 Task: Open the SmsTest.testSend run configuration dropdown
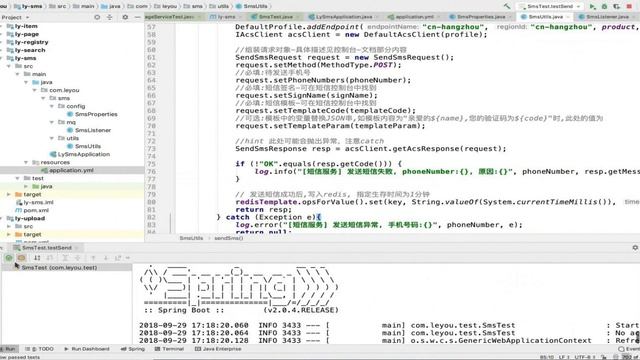[550, 6]
